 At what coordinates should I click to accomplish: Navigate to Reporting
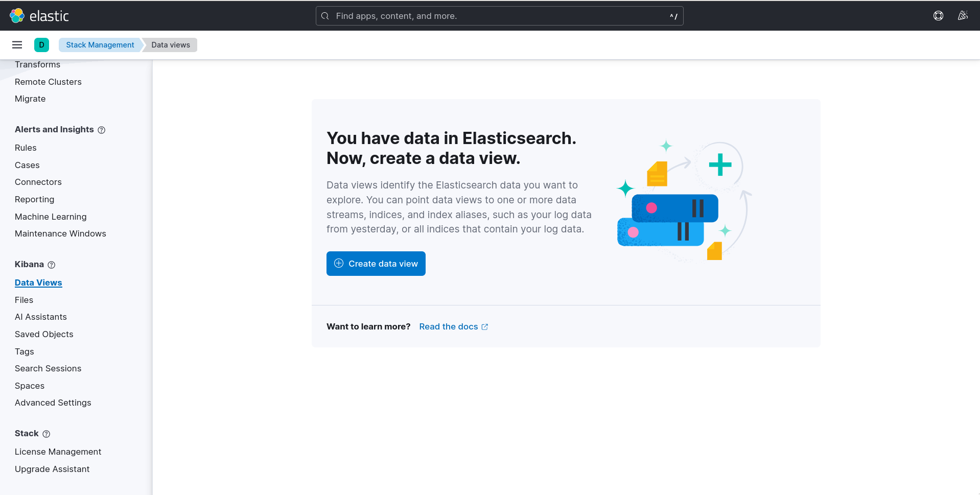(x=34, y=199)
